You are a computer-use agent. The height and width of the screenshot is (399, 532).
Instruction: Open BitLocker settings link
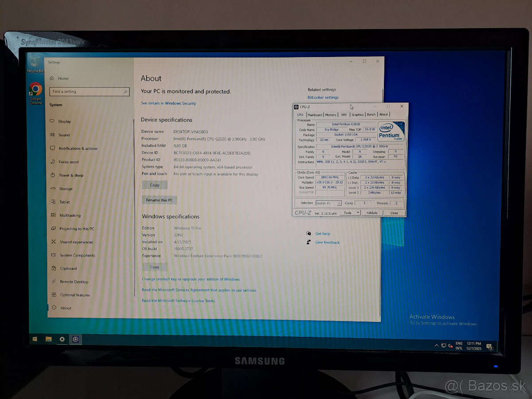pyautogui.click(x=322, y=97)
